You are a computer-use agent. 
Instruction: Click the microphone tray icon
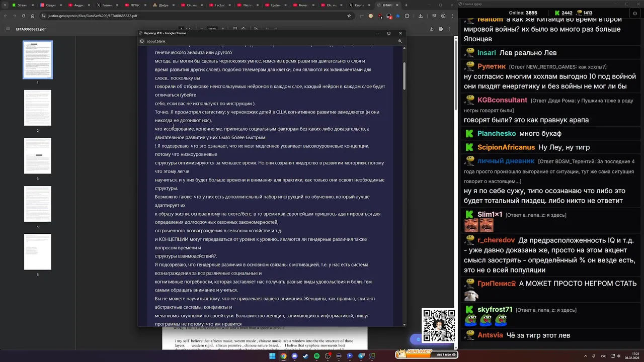click(594, 356)
